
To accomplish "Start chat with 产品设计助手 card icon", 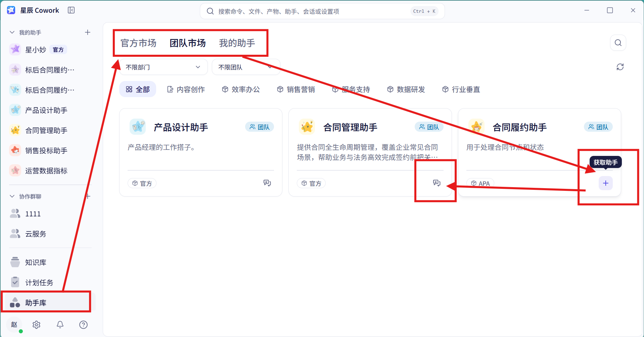I will pos(267,183).
